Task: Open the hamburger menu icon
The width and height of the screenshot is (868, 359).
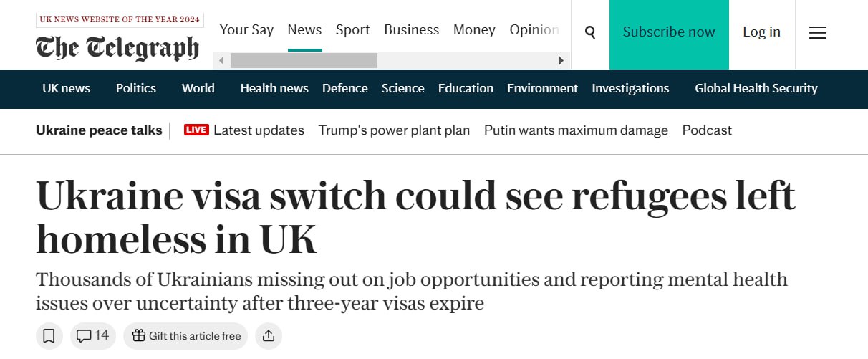Action: (817, 32)
